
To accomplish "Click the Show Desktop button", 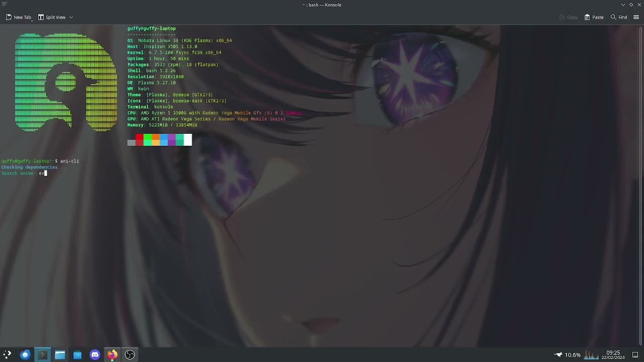I will point(635,355).
